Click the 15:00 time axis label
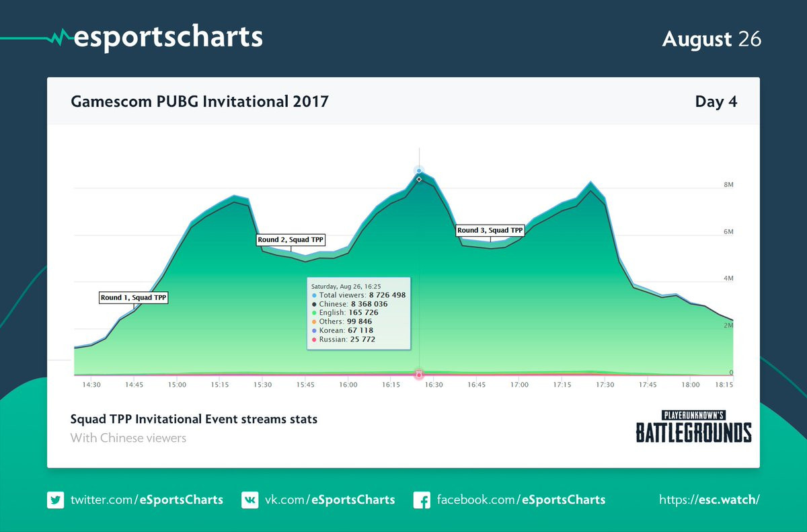This screenshot has height=532, width=807. click(x=177, y=385)
